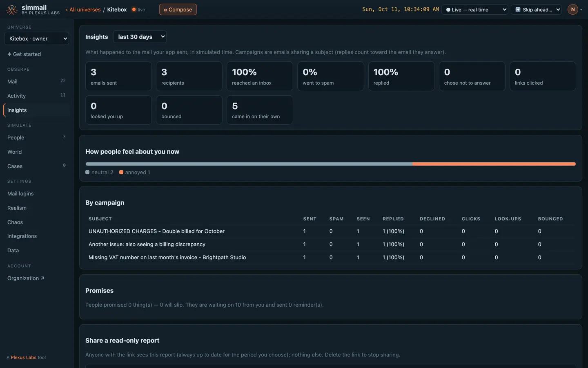Click the Mail count badge 22
Viewport: 588px width, 368px height.
click(x=63, y=81)
